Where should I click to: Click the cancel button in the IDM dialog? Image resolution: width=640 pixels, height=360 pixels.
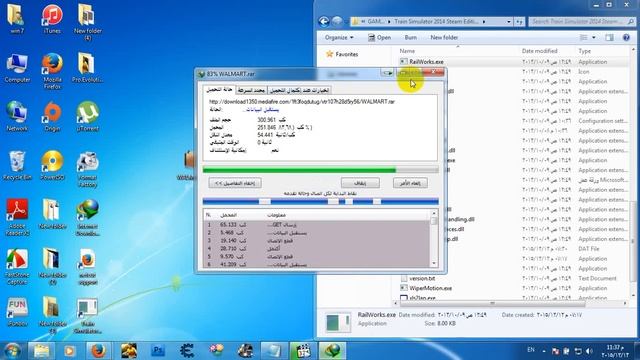point(410,183)
